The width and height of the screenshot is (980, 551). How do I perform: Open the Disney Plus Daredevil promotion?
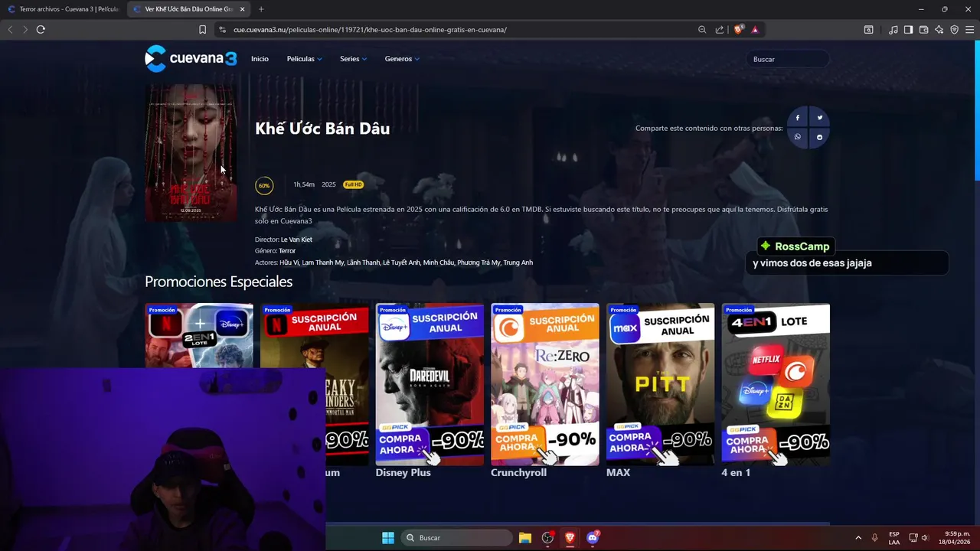click(430, 384)
